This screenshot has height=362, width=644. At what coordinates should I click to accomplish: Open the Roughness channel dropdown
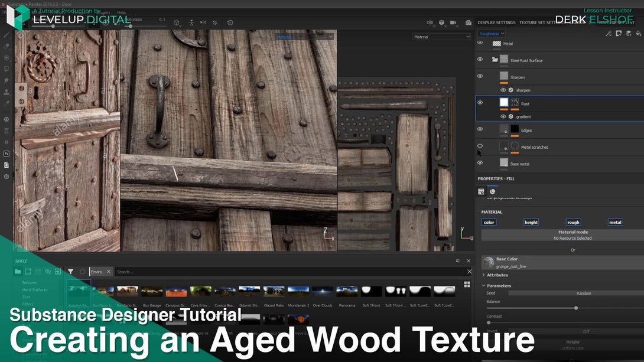pos(491,34)
